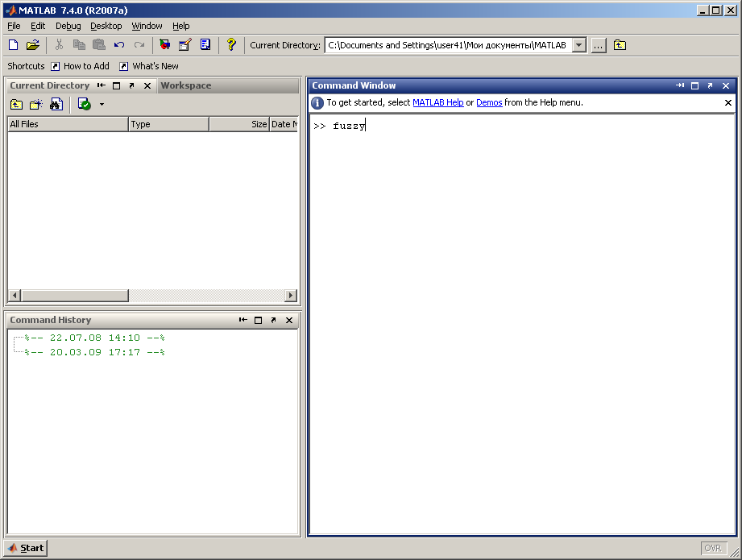The height and width of the screenshot is (560, 742).
Task: Undock the Command Window panel
Action: (x=710, y=85)
